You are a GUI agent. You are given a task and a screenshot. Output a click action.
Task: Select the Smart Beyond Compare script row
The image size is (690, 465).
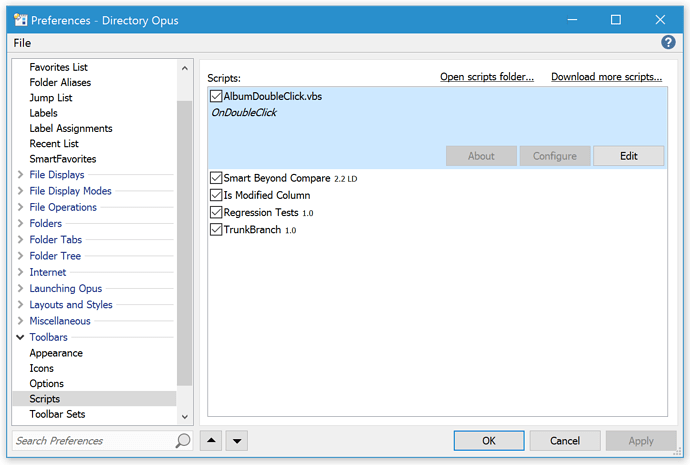(437, 178)
